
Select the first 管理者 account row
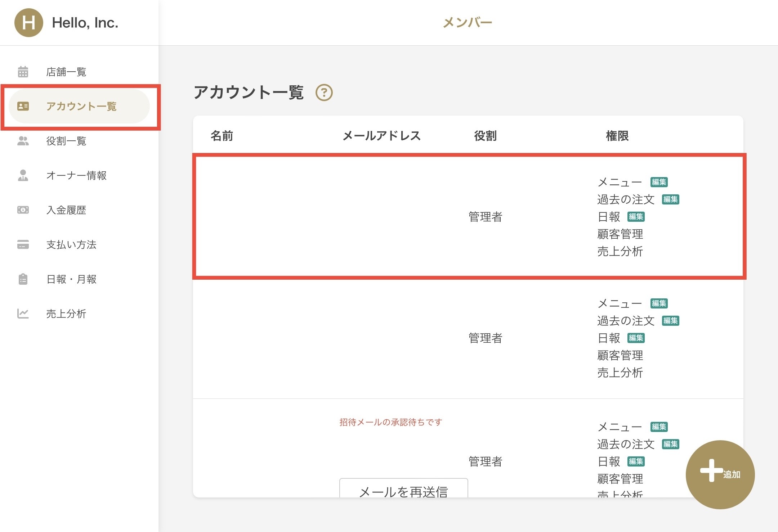(469, 216)
